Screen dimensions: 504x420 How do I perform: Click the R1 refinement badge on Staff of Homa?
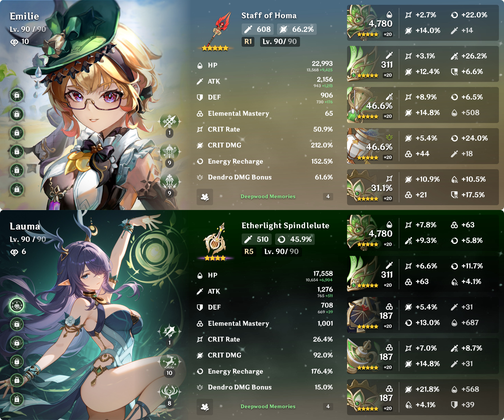coord(248,42)
